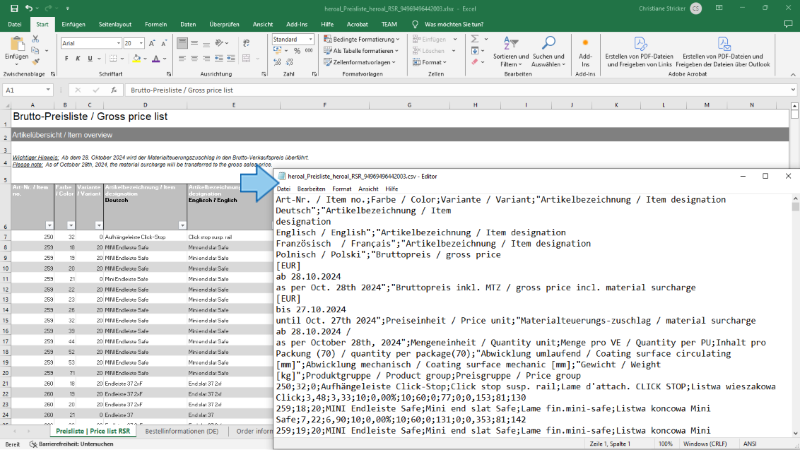
Task: Increase the cell indent
Action: pyautogui.click(x=231, y=59)
